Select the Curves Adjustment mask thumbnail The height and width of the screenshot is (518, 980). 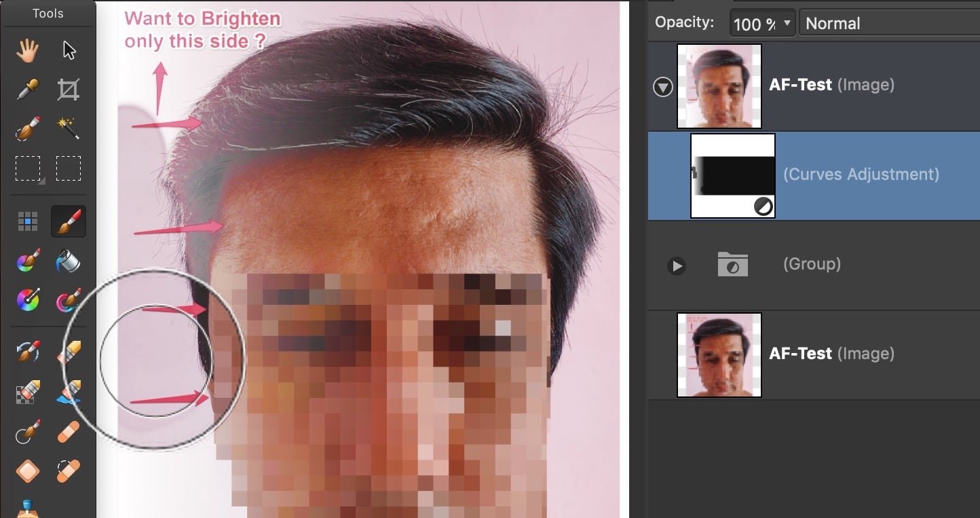click(x=733, y=176)
